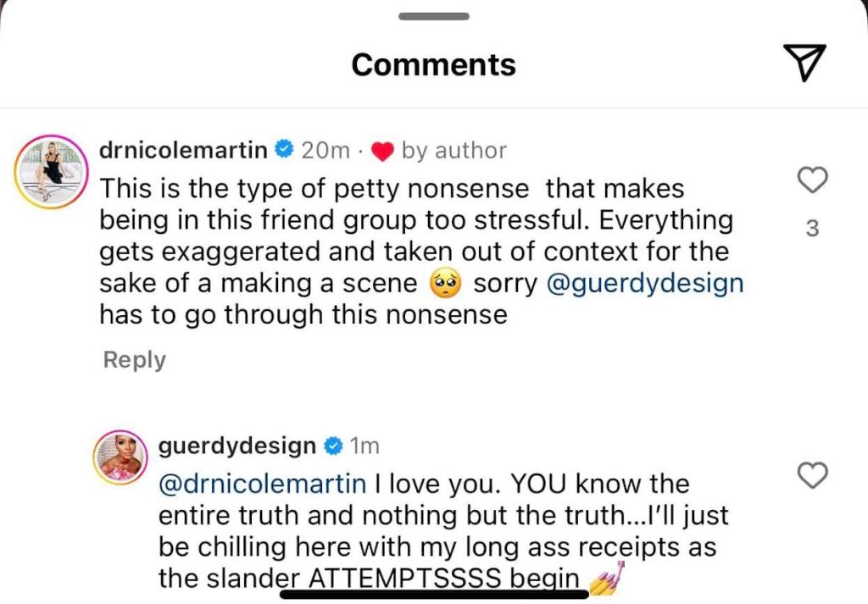
Task: Tap the Comments sheet title
Action: [433, 64]
